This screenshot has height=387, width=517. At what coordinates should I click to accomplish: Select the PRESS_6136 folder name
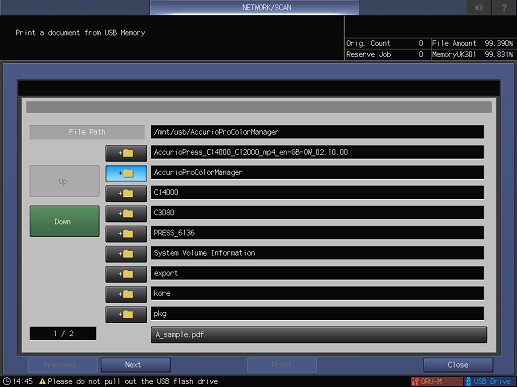pos(317,233)
